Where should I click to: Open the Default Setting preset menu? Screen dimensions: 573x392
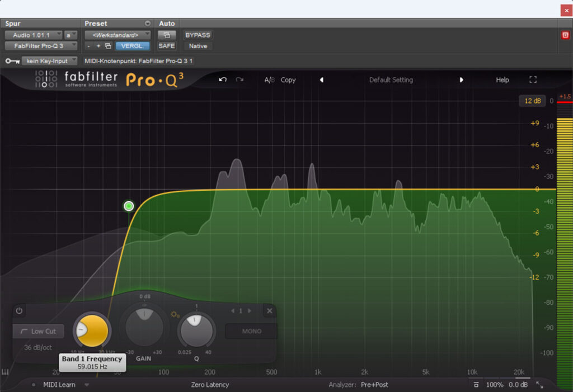(x=391, y=79)
